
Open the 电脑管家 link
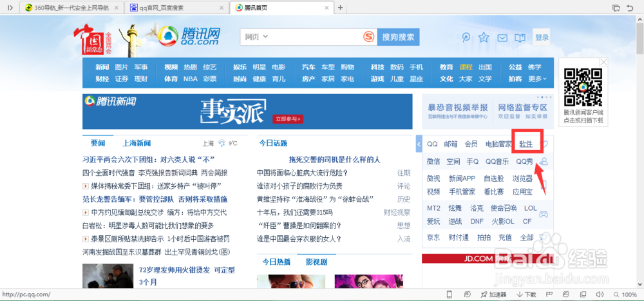498,144
